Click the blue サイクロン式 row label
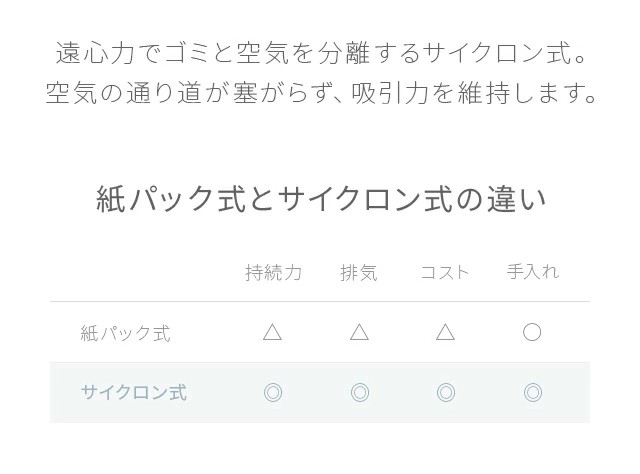 tap(134, 392)
